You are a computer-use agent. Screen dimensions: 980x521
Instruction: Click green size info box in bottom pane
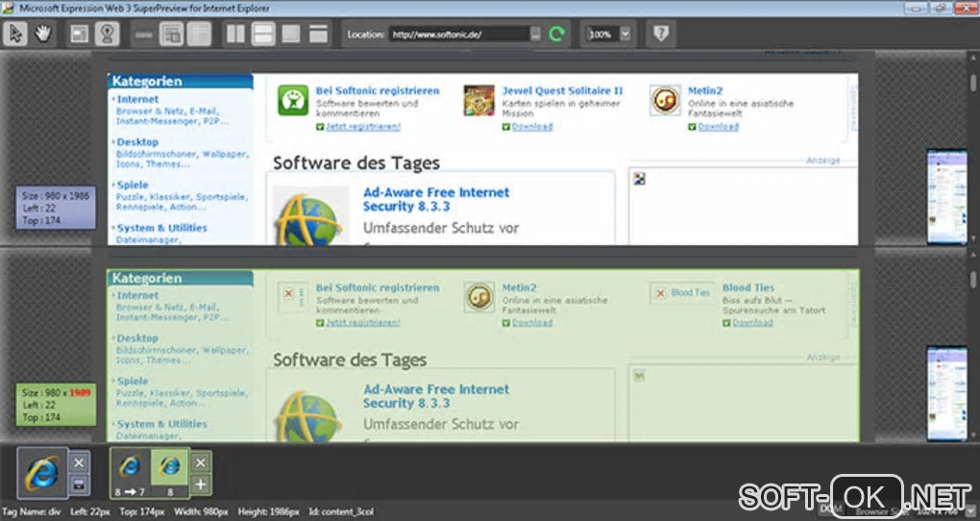(x=56, y=405)
